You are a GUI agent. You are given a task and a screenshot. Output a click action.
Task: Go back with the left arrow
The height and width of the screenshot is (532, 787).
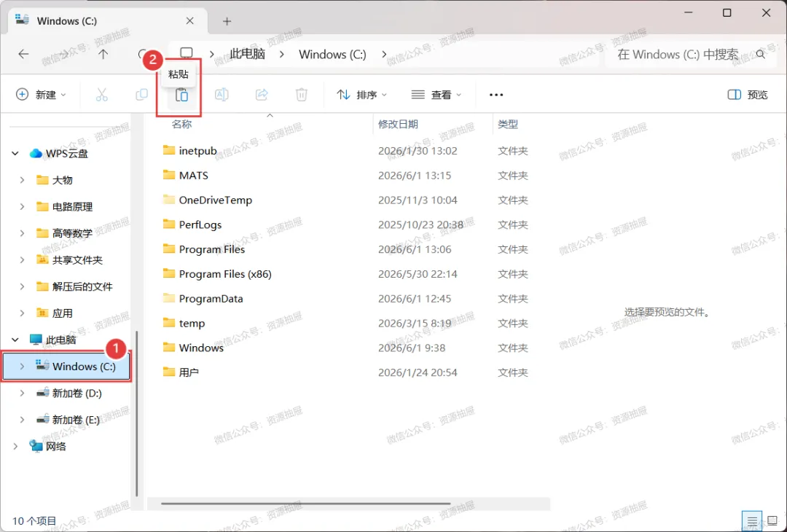pos(23,54)
